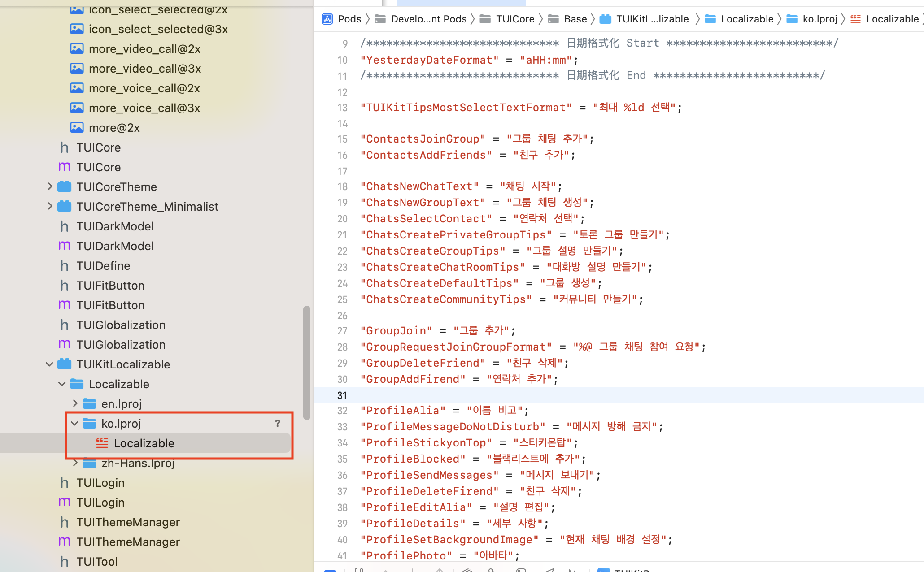
Task: Select TUIGlobalization header file
Action: tap(121, 325)
